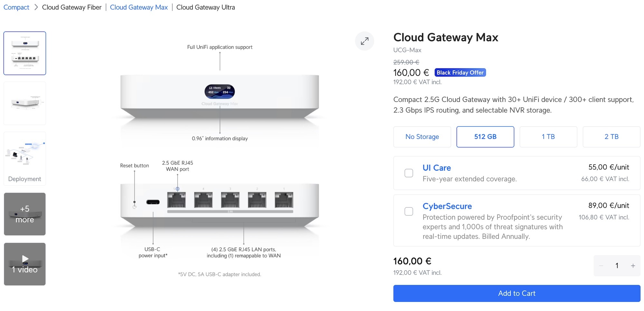644x311 pixels.
Task: Play the 1 video thumbnail
Action: pos(25,264)
